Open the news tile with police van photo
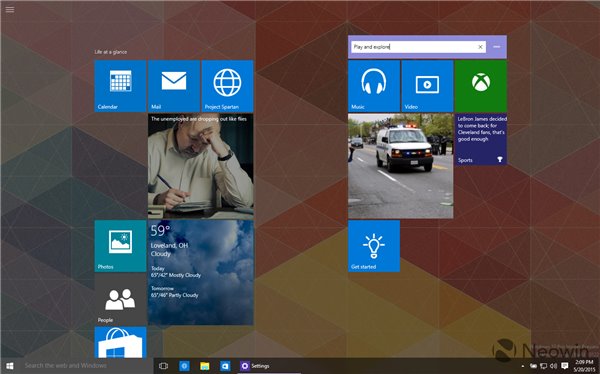Image resolution: width=600 pixels, height=374 pixels. pos(401,166)
